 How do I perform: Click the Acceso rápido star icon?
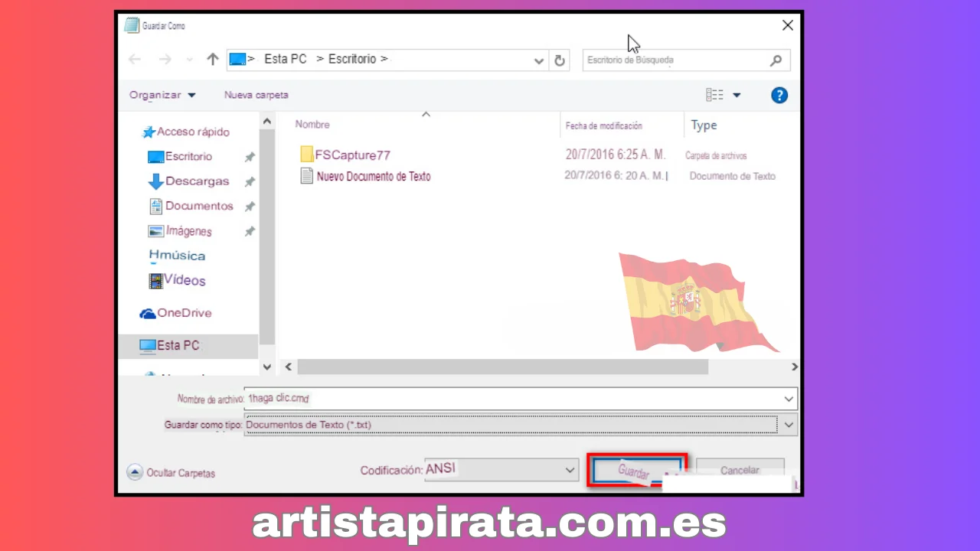149,132
